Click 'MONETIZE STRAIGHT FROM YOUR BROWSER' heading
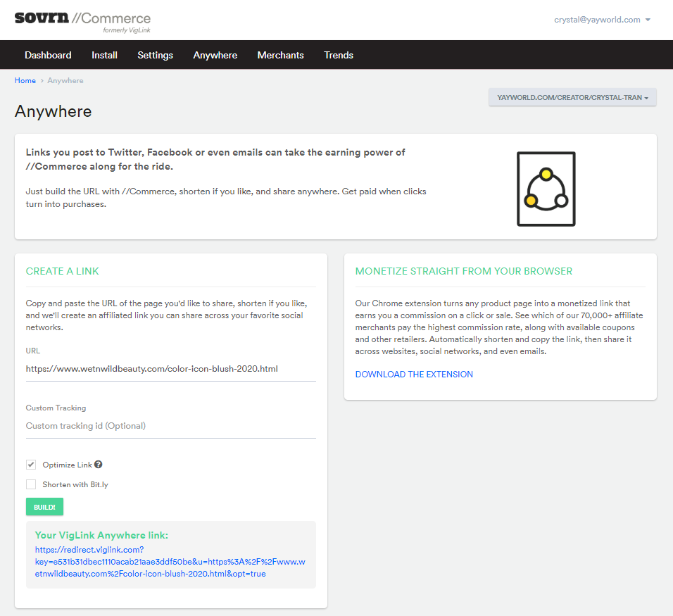673x616 pixels. [464, 271]
